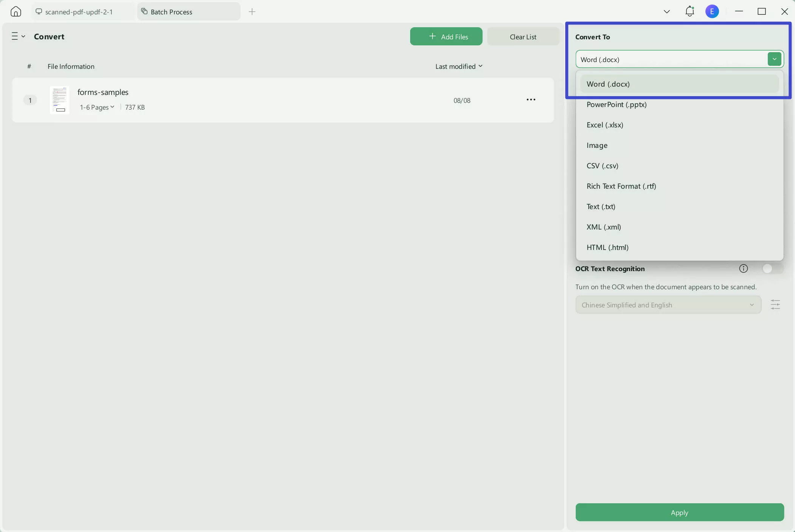Expand the tab list chevron in title bar

click(667, 12)
